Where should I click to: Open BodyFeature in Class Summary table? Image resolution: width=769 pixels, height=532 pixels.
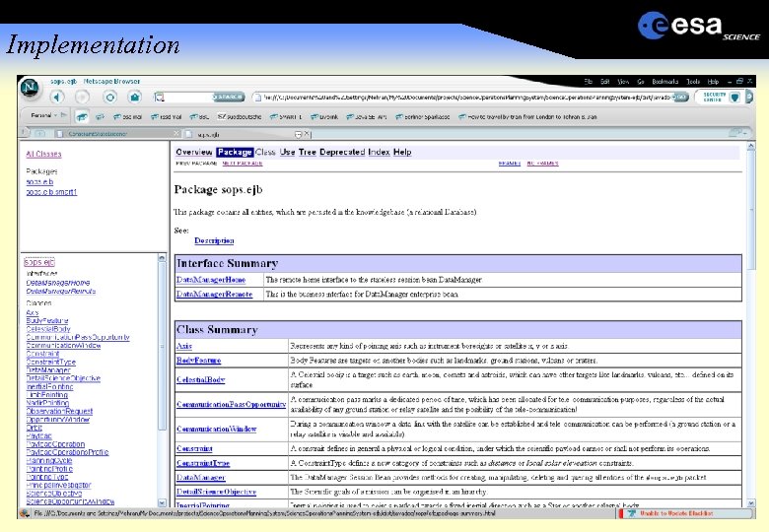click(198, 361)
